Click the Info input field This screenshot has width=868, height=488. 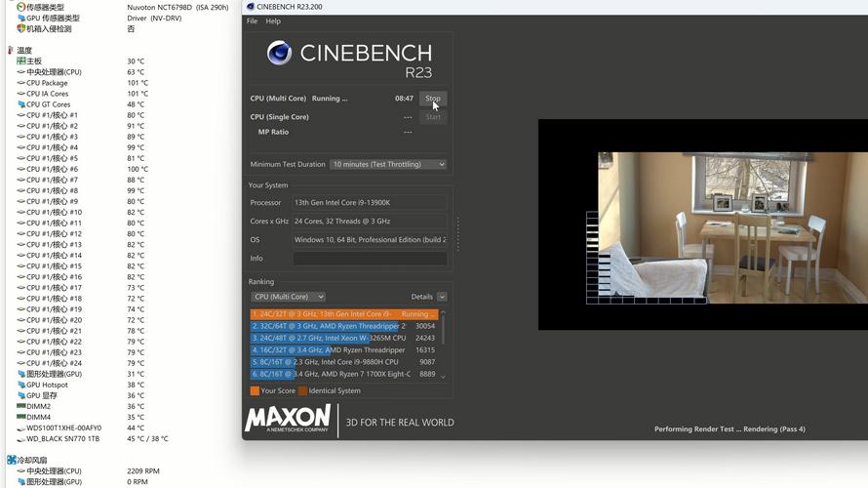(370, 259)
